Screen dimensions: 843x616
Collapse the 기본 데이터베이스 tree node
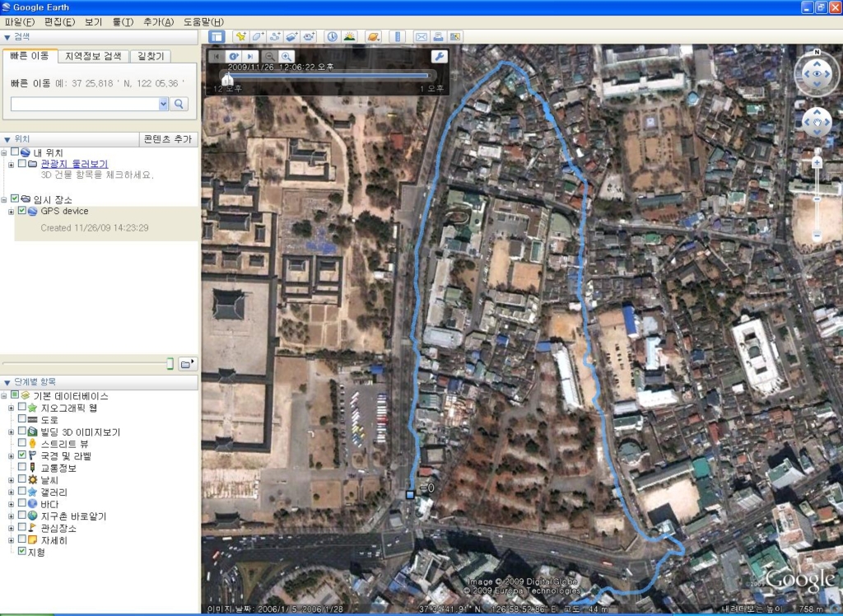coord(4,396)
